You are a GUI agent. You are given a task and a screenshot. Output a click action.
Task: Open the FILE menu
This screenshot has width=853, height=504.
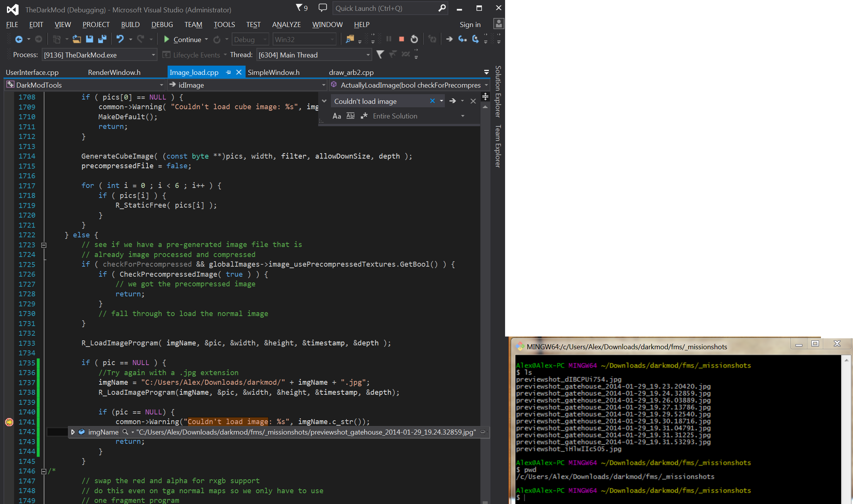12,24
